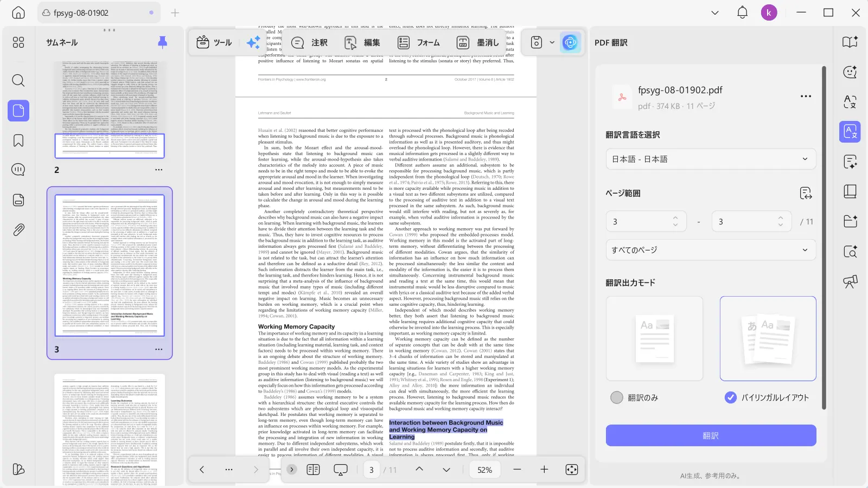Open the page range selection icon

click(806, 193)
